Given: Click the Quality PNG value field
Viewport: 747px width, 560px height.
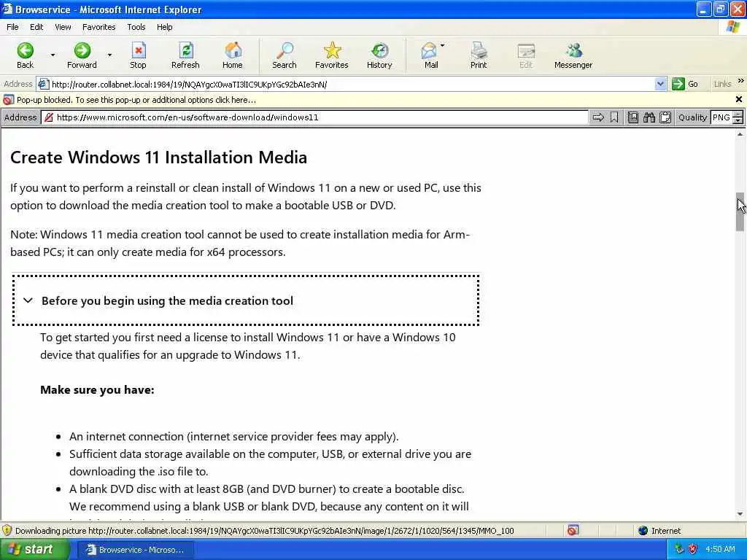Looking at the screenshot, I should 721,117.
